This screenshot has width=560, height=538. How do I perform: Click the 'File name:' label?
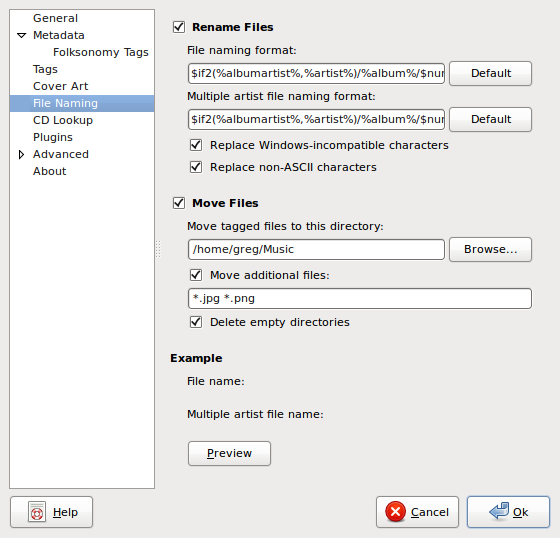tap(216, 382)
